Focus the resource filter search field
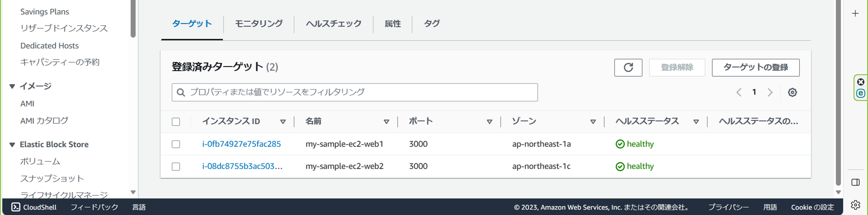 (x=354, y=92)
